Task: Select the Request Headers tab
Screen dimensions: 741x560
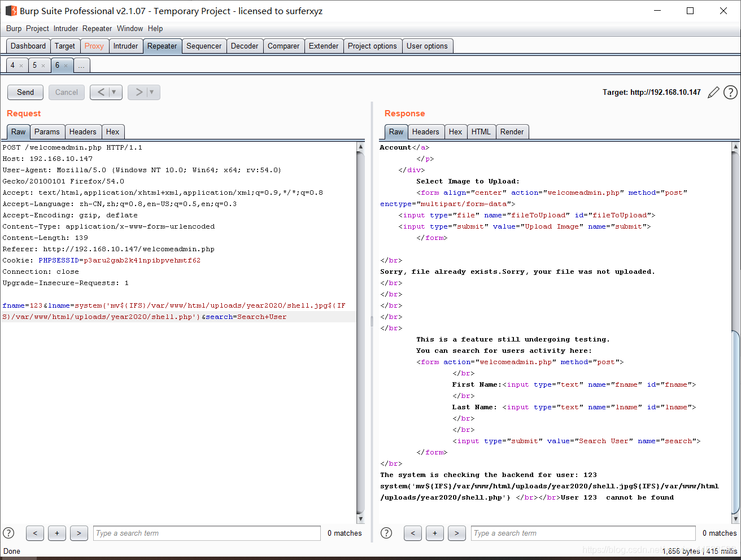Action: coord(83,132)
